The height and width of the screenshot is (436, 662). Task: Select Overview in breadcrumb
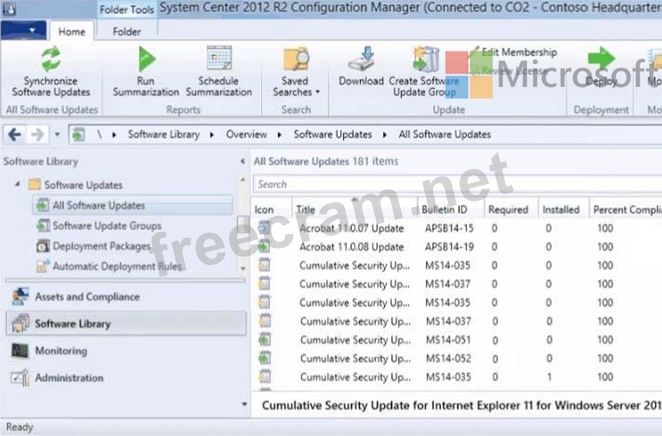[247, 135]
